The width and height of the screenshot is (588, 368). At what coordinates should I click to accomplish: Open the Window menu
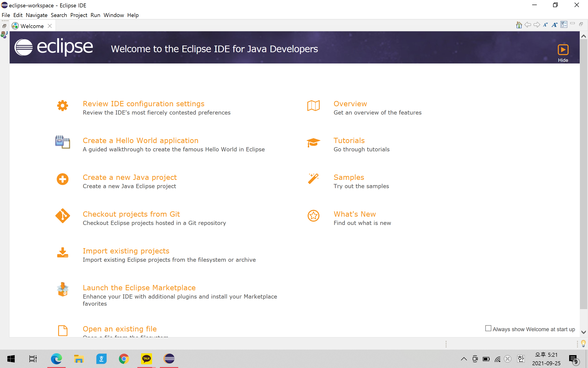click(114, 15)
